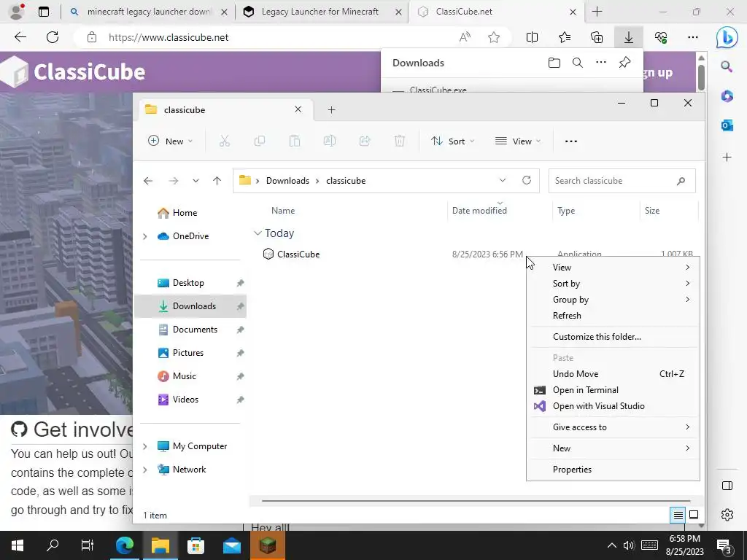Screen dimensions: 747x560
Task: Click the search magnifier in Explorer search box
Action: pos(681,181)
